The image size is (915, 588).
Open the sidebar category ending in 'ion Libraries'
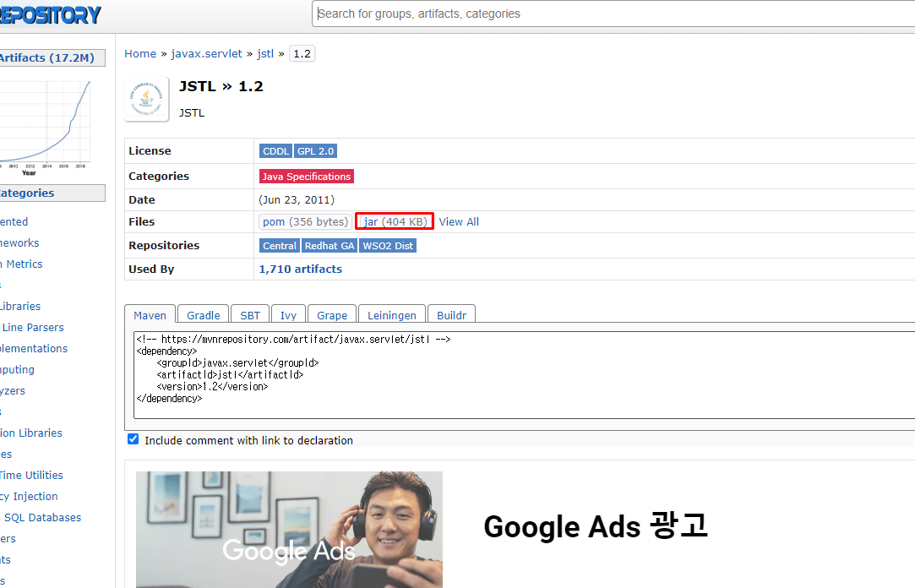coord(31,433)
